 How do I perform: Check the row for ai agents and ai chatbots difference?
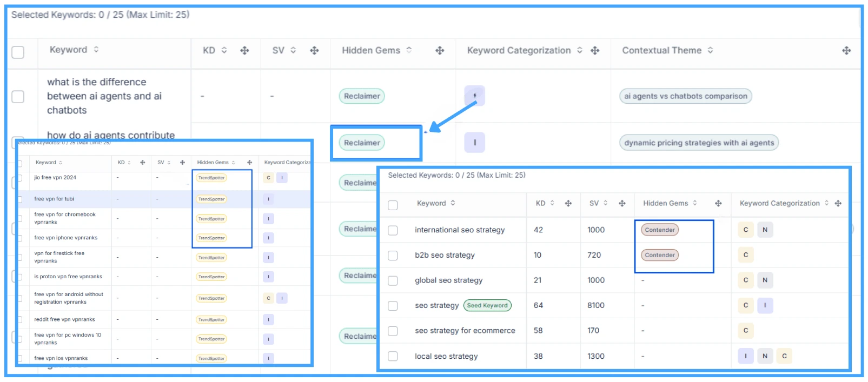(x=18, y=97)
